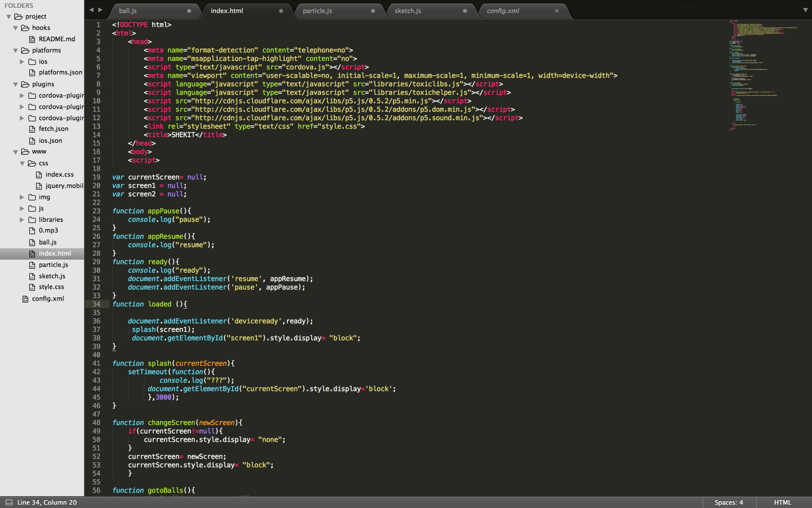This screenshot has height=508, width=812.
Task: Switch to the ball.js tab
Action: [x=155, y=11]
